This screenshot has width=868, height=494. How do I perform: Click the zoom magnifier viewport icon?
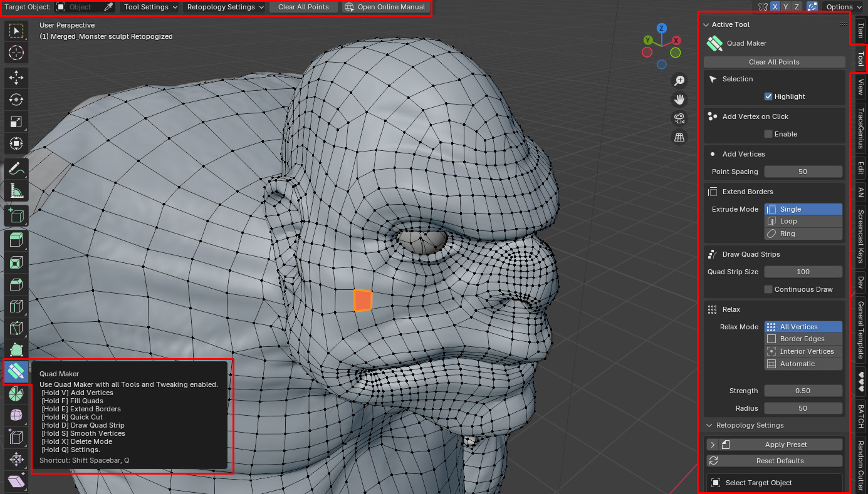tap(679, 80)
